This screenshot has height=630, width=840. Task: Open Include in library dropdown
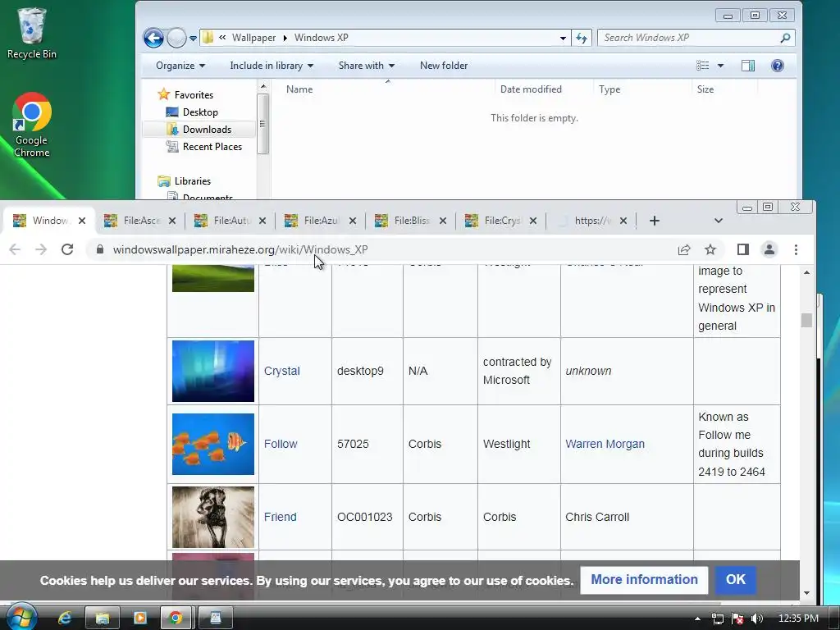[271, 66]
